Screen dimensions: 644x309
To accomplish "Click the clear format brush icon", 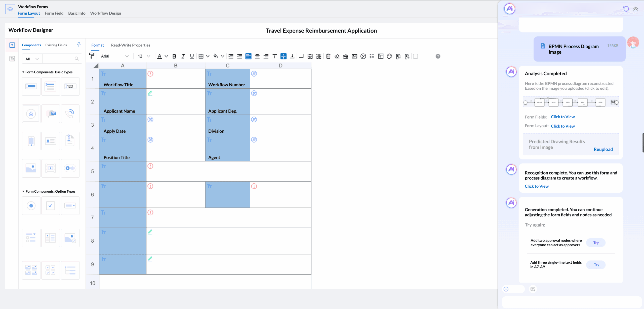I will (346, 56).
